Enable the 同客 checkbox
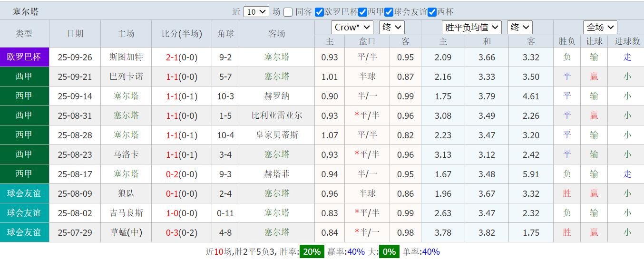 click(x=288, y=12)
